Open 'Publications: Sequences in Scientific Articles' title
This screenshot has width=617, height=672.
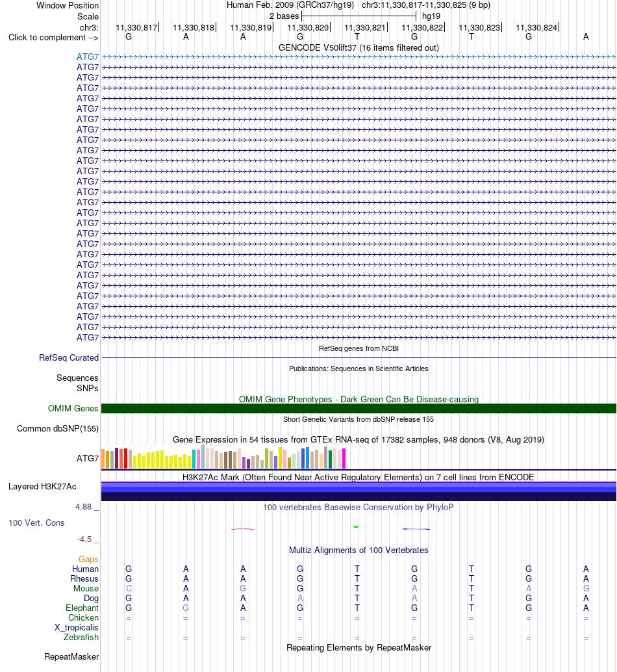[359, 368]
